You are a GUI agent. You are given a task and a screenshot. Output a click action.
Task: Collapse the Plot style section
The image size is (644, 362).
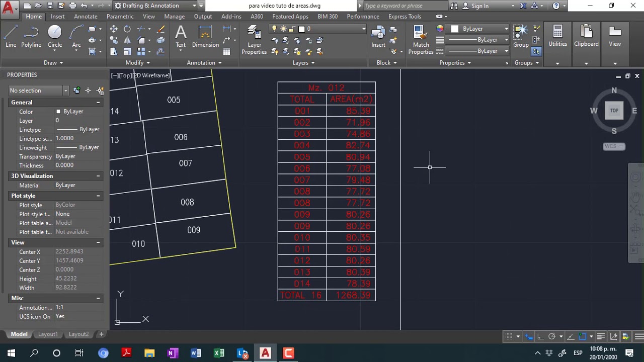click(98, 196)
